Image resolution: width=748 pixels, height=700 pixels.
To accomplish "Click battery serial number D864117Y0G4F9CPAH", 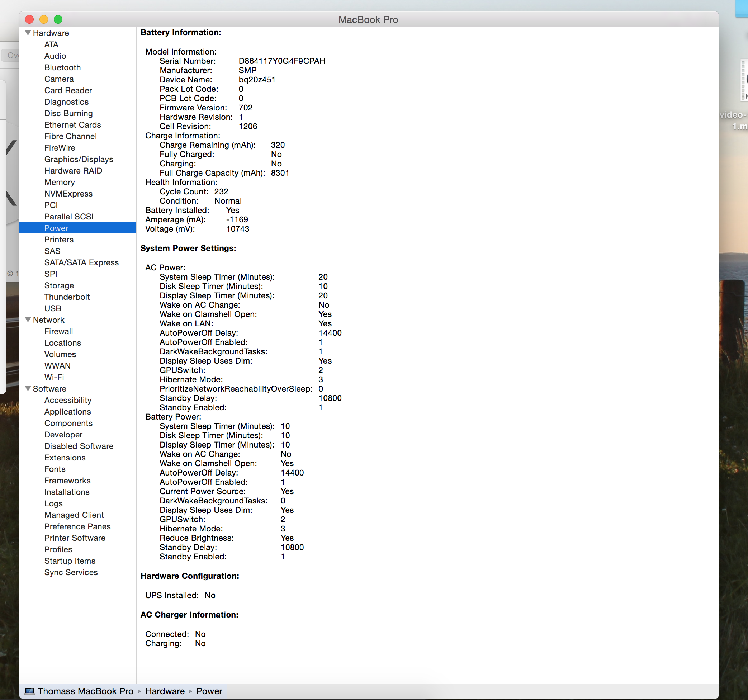I will tap(282, 61).
